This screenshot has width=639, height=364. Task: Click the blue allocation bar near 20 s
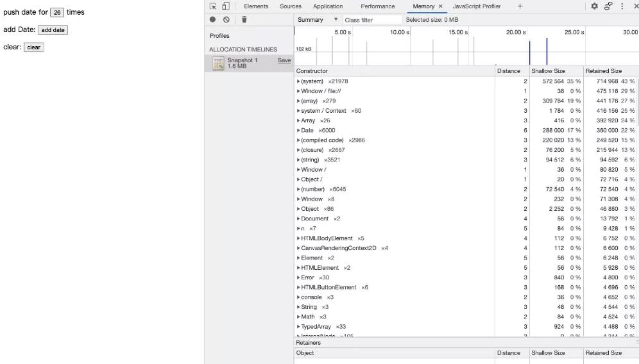(530, 53)
